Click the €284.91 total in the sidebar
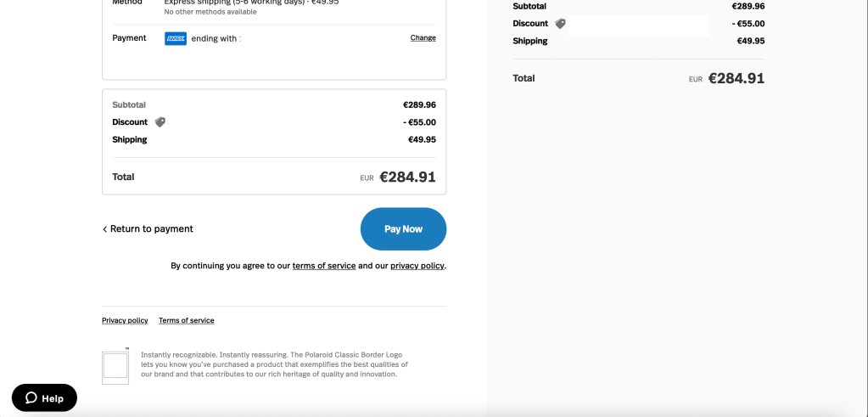 tap(736, 78)
